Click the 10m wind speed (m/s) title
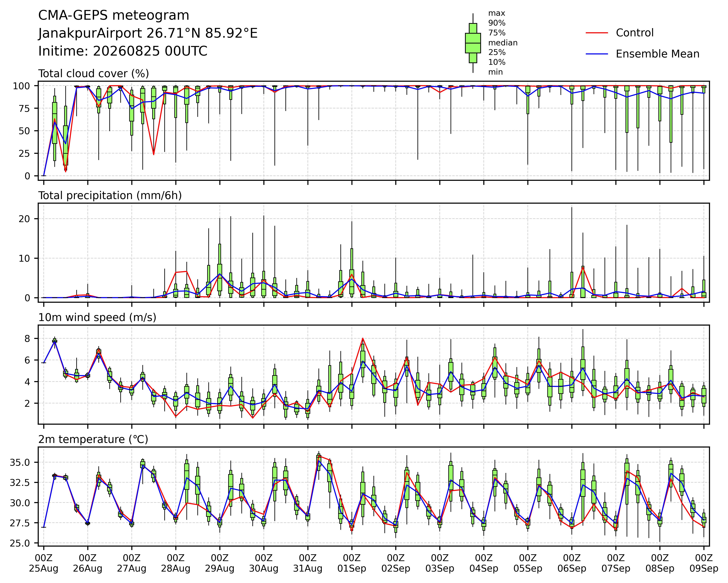Image resolution: width=728 pixels, height=583 pixels. pos(97,318)
